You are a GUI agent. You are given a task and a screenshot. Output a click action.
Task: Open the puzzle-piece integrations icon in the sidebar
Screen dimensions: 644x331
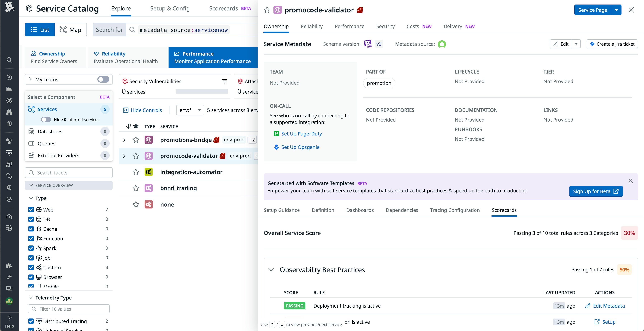click(x=9, y=266)
